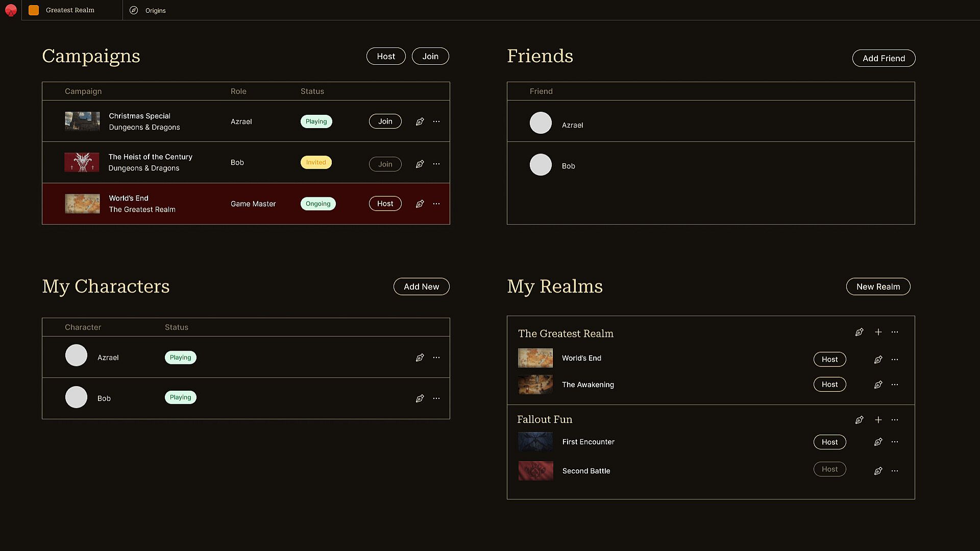Click pen icon for The Heist of the Century
The image size is (980, 551).
pyautogui.click(x=420, y=164)
